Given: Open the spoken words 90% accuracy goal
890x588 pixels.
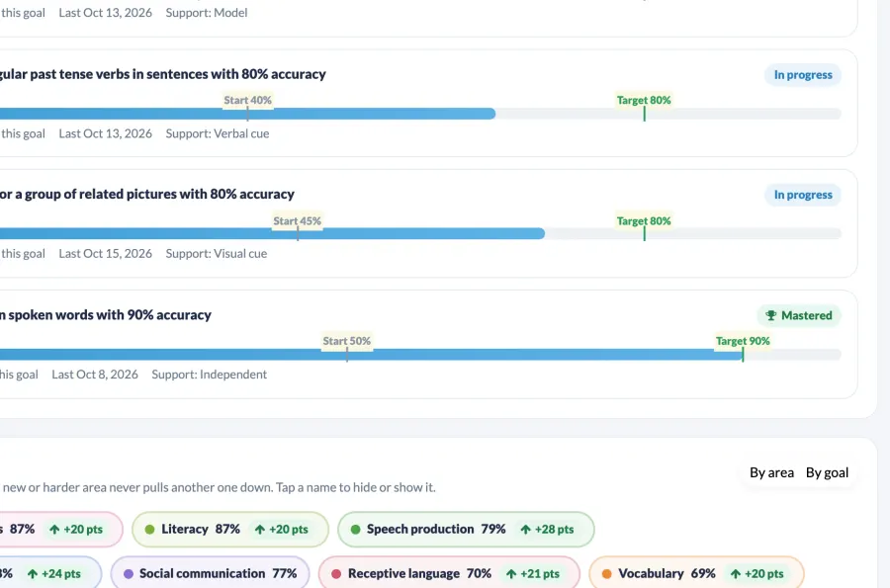Looking at the screenshot, I should point(106,314).
